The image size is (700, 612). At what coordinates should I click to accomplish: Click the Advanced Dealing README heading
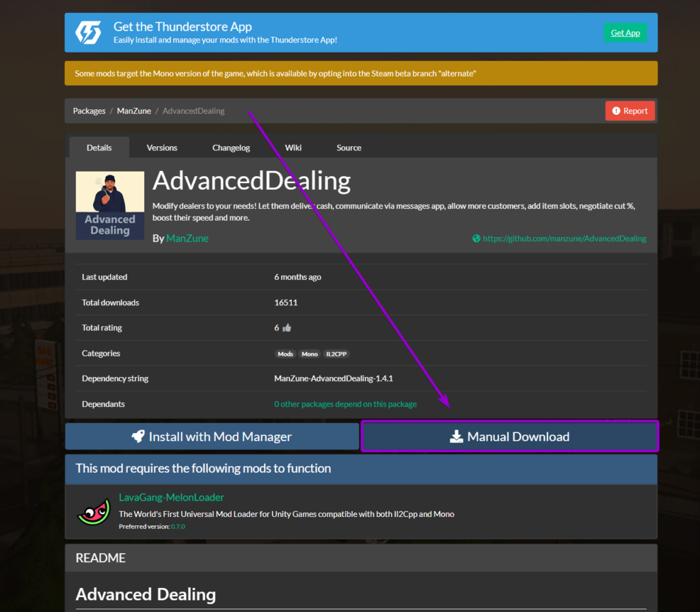pos(146,594)
